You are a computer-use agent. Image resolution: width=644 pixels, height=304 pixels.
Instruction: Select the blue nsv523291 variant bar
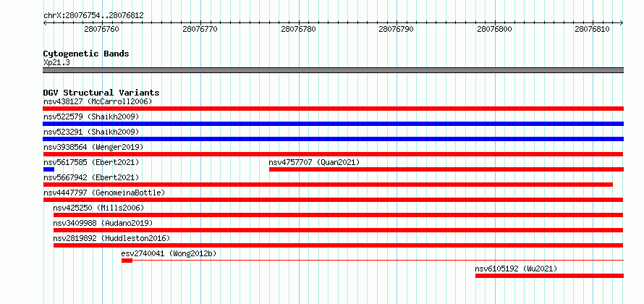pos(333,139)
